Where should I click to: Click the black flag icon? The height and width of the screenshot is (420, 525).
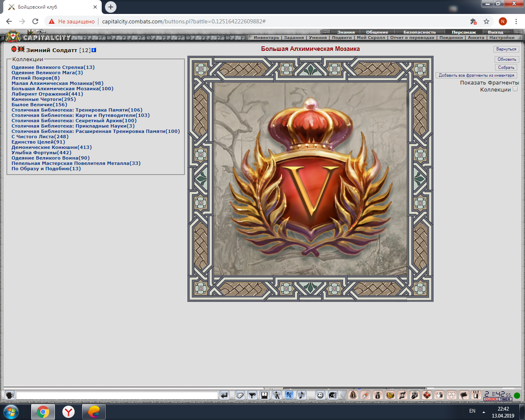click(464, 395)
